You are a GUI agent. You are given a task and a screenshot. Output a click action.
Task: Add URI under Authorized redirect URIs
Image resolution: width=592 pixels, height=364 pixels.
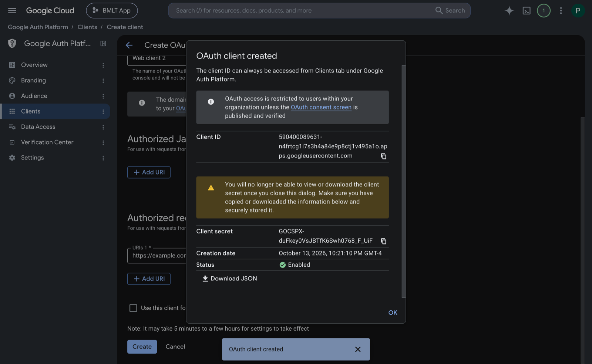(x=149, y=279)
